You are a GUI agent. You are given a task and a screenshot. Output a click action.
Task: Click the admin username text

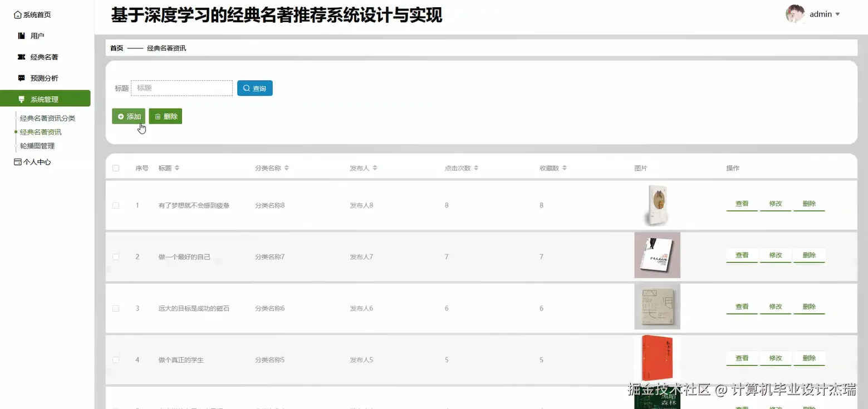click(821, 14)
